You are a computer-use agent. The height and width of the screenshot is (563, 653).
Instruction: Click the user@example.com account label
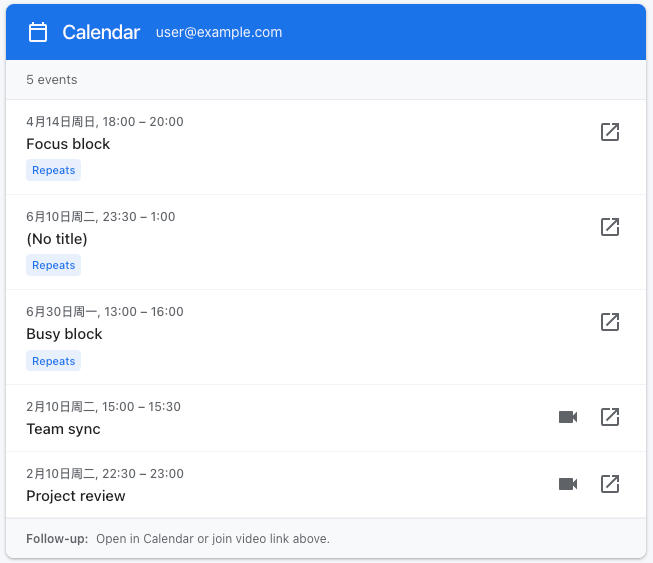click(219, 32)
